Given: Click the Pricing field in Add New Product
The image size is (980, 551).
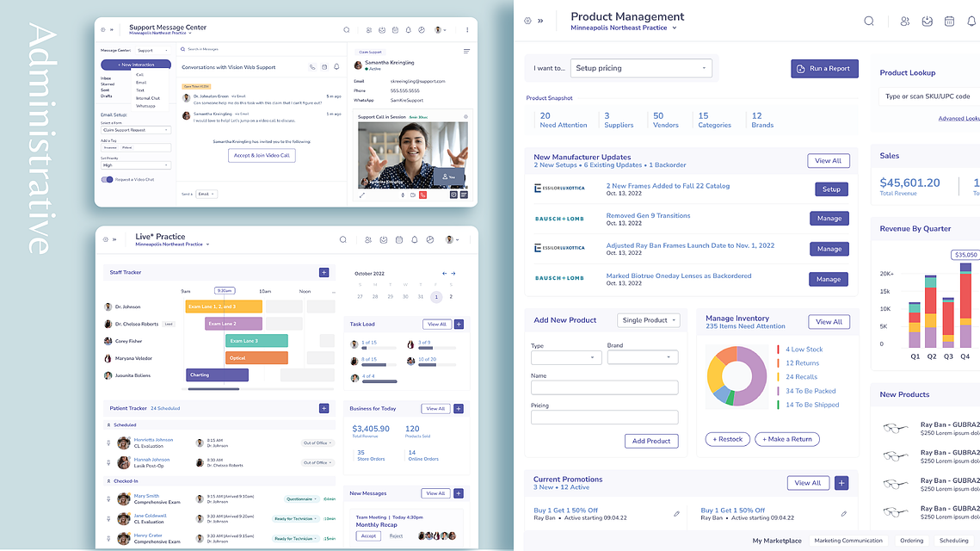Looking at the screenshot, I should pos(604,418).
